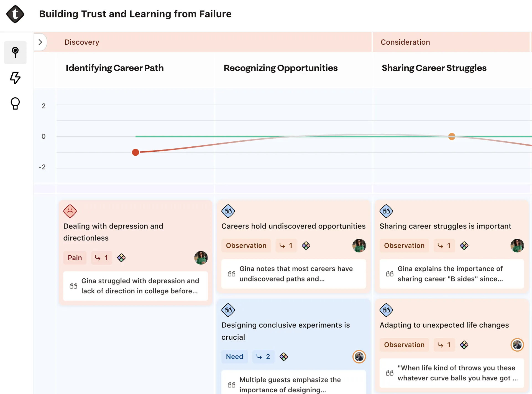Click the Identifying Career Path step title
The image size is (532, 394).
click(114, 68)
